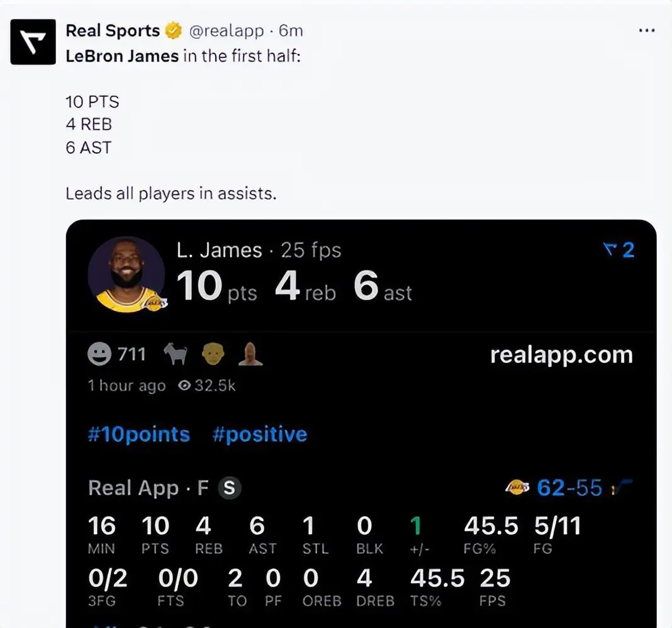Click the realapp.com link in card

tap(561, 355)
